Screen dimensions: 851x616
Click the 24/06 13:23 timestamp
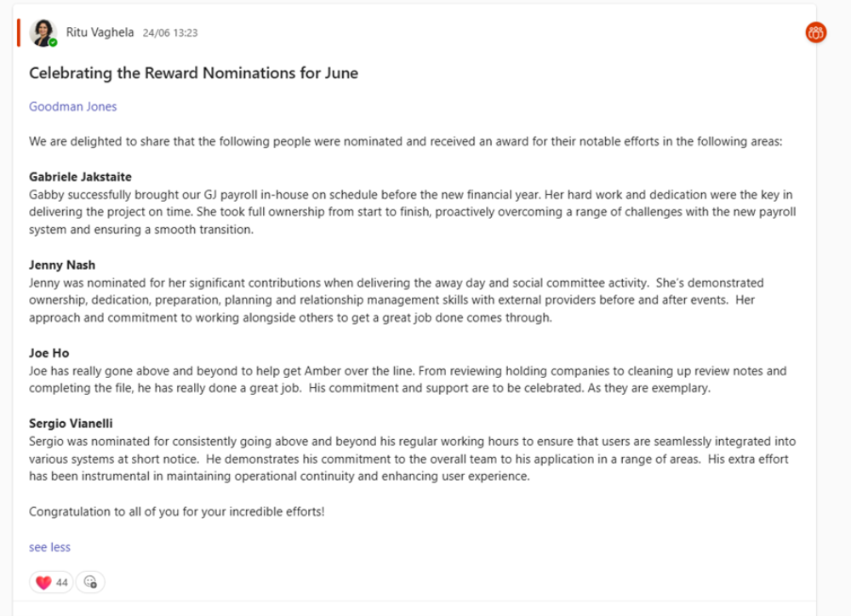point(170,33)
